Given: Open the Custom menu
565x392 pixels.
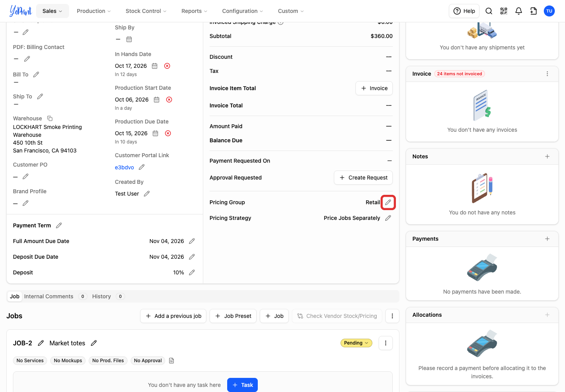Looking at the screenshot, I should coord(291,11).
